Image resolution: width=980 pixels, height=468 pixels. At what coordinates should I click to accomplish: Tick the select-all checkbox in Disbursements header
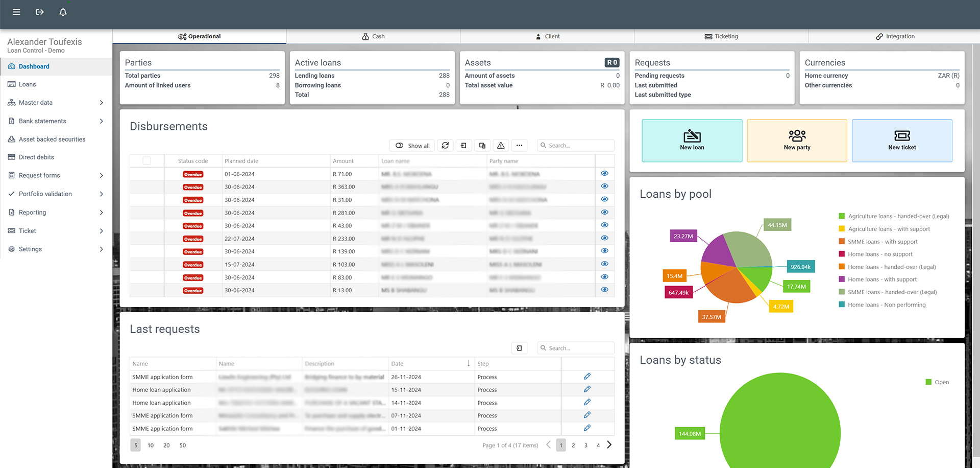146,161
